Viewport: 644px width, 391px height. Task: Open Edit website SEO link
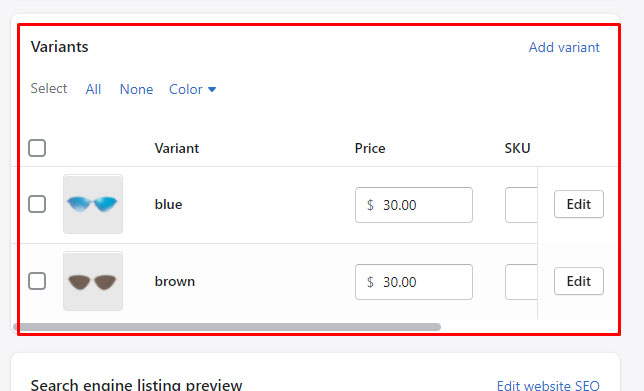[548, 386]
